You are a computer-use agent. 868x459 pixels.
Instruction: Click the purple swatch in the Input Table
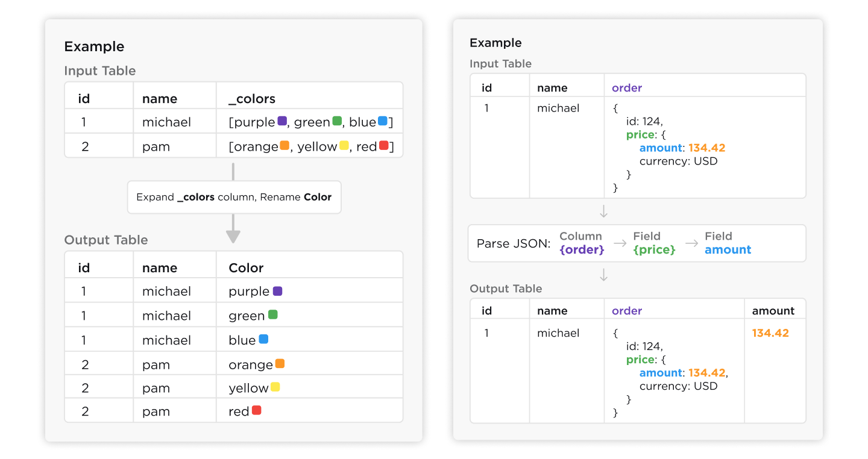click(x=282, y=121)
